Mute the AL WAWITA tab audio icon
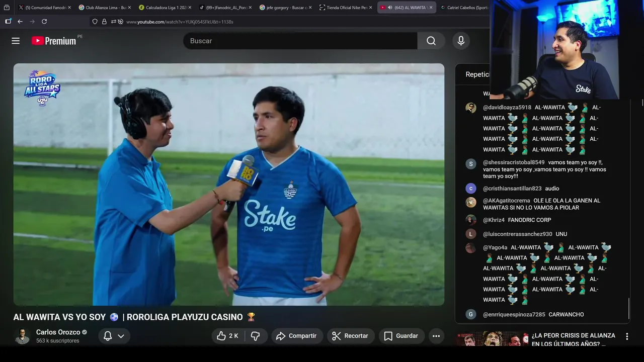 390,8
